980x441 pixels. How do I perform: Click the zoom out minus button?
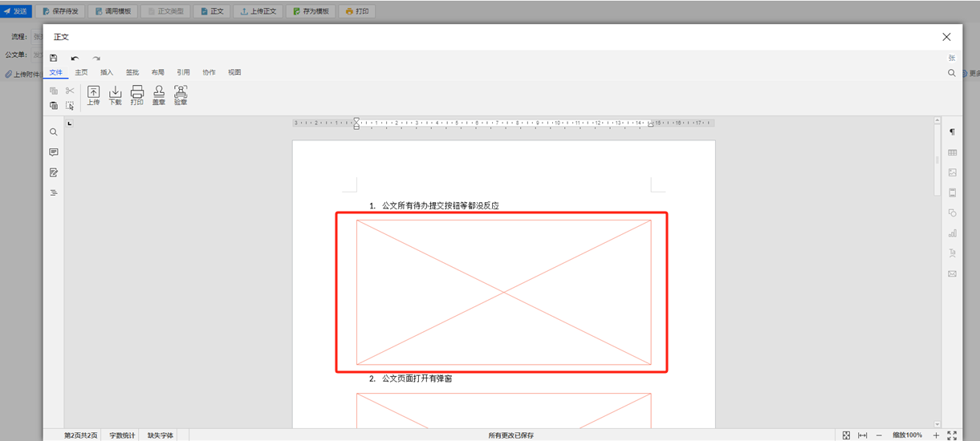coord(879,435)
